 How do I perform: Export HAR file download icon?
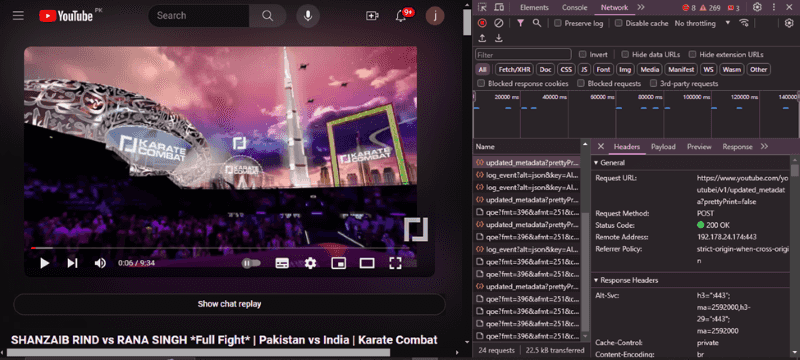499,38
